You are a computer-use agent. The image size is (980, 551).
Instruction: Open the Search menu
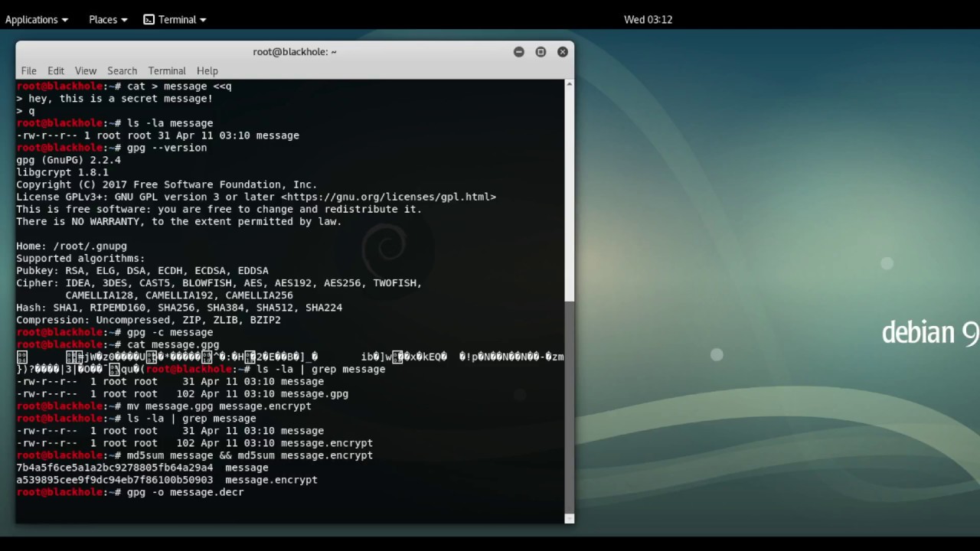click(122, 70)
